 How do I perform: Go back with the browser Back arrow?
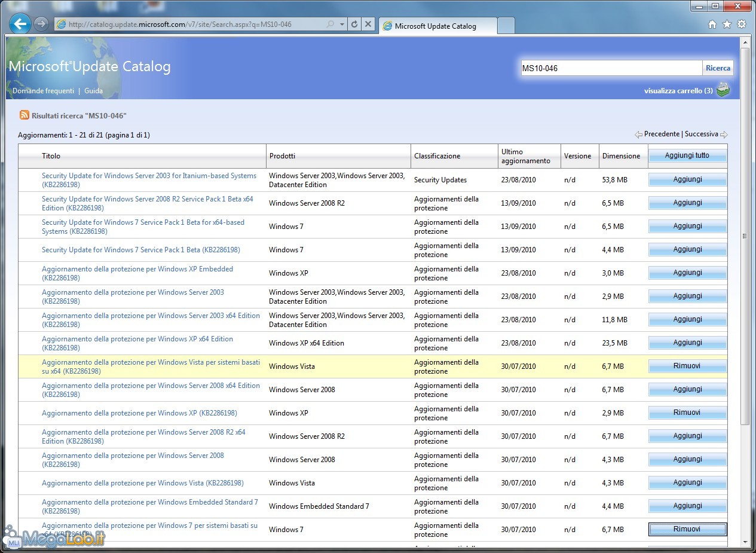pyautogui.click(x=20, y=24)
